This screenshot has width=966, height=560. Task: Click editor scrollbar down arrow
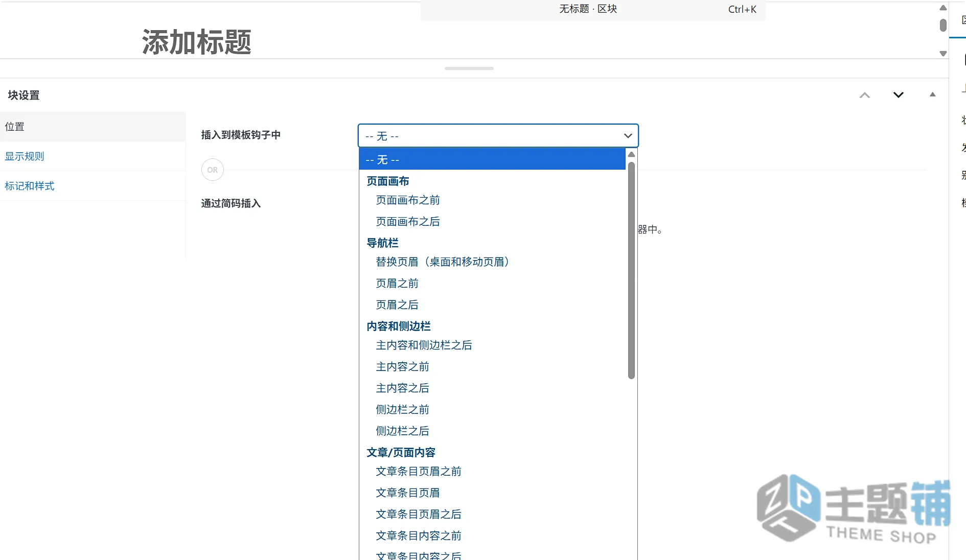pyautogui.click(x=944, y=54)
